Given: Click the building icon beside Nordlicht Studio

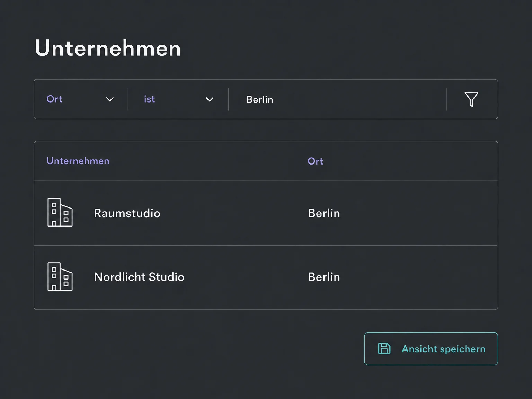Looking at the screenshot, I should (x=60, y=276).
